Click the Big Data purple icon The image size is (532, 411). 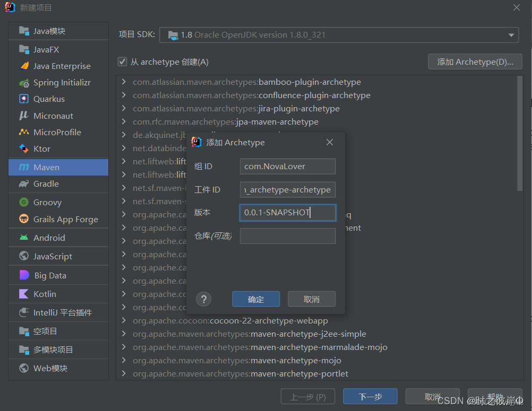click(x=24, y=275)
